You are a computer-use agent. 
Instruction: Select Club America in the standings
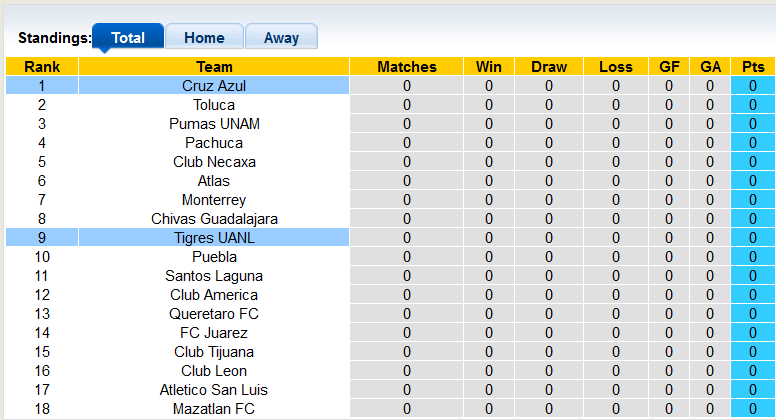pos(214,295)
